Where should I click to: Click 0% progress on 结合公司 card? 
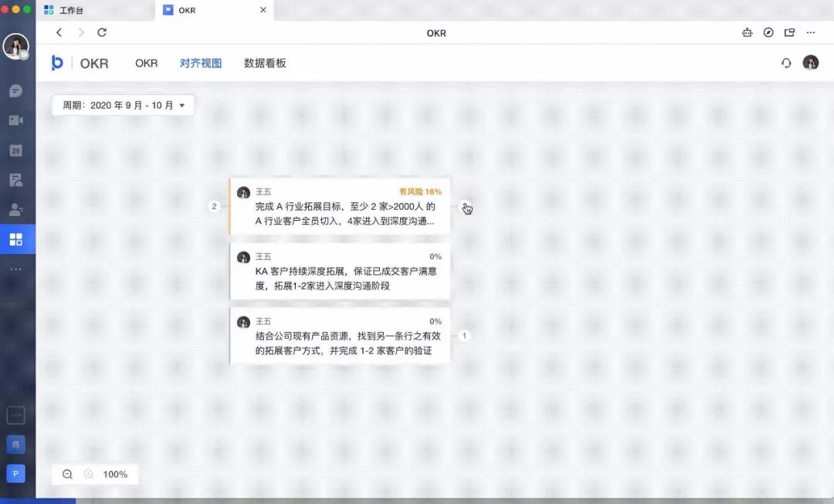pyautogui.click(x=436, y=322)
